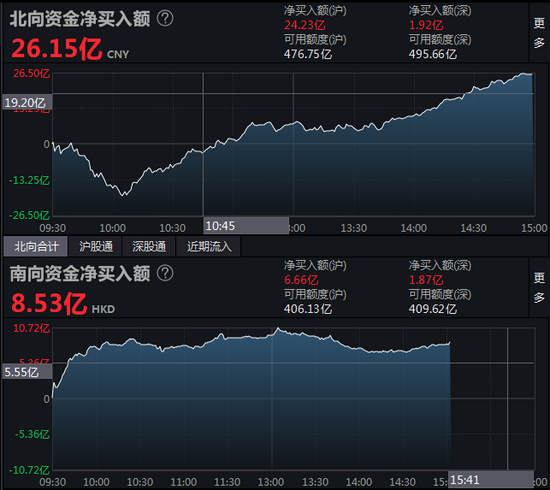Click northbound 净买入额(沪) value 24.23亿

coord(304,25)
